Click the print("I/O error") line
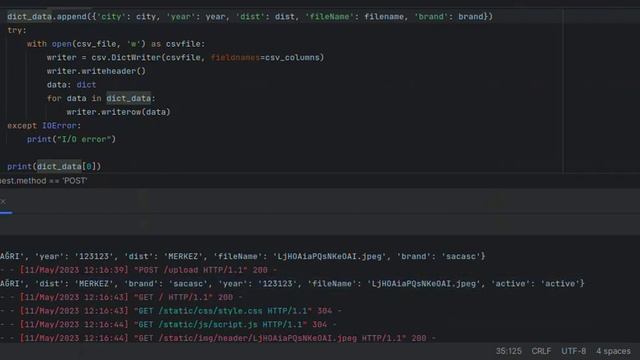This screenshot has height=360, width=640. click(x=71, y=139)
